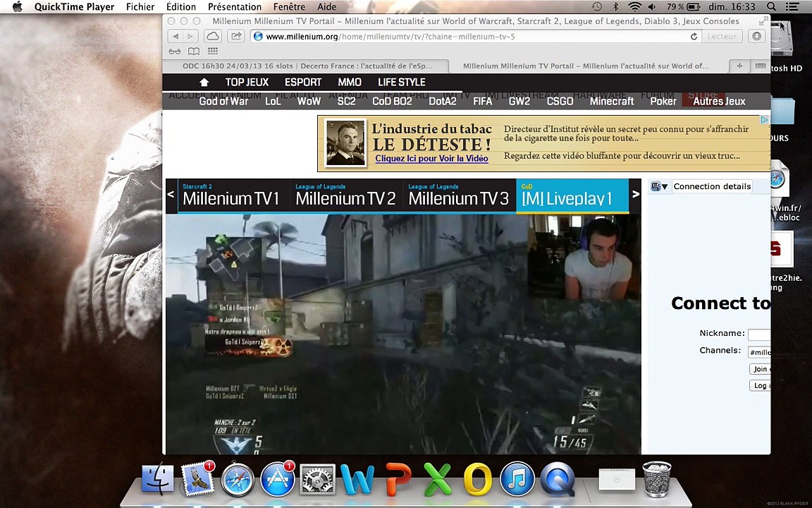Select the Millenium TV1 channel tab

coord(233,196)
